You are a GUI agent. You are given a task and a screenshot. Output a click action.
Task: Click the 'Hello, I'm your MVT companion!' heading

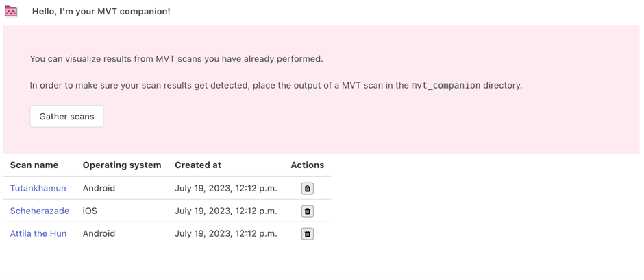(101, 12)
